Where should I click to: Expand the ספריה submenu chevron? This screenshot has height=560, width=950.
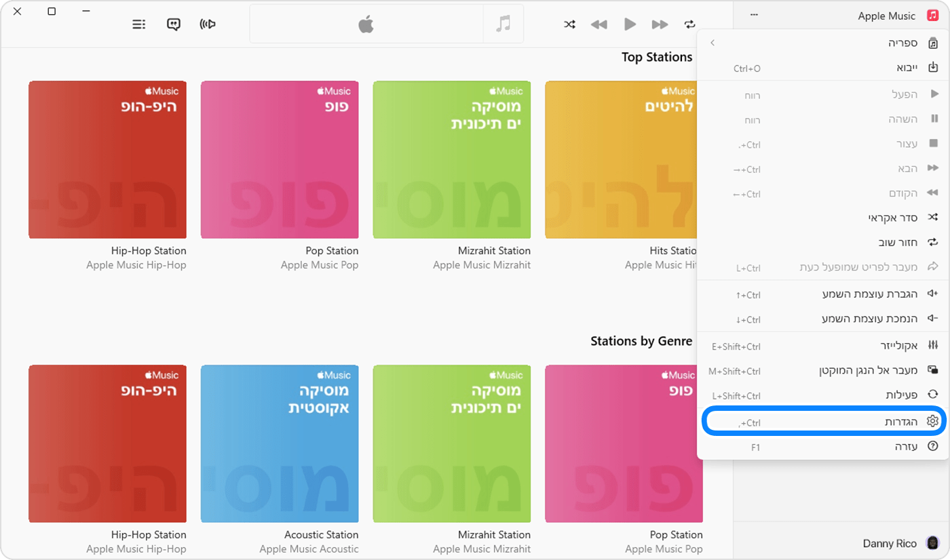click(x=712, y=43)
